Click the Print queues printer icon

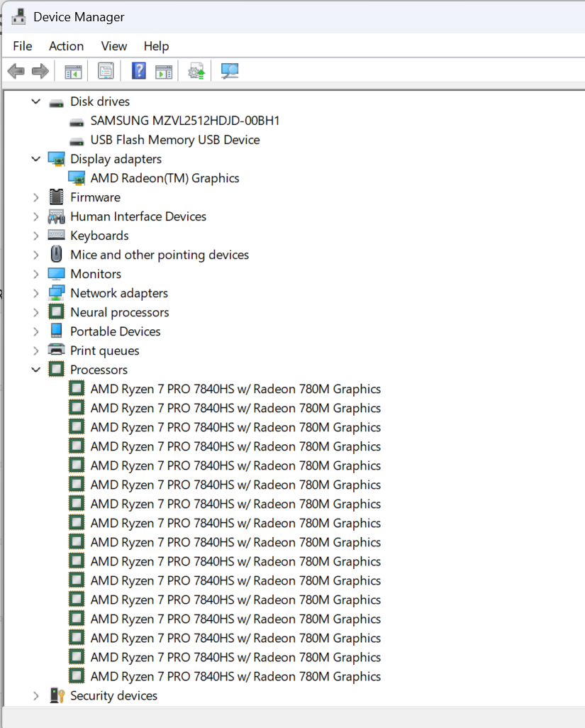coord(56,350)
